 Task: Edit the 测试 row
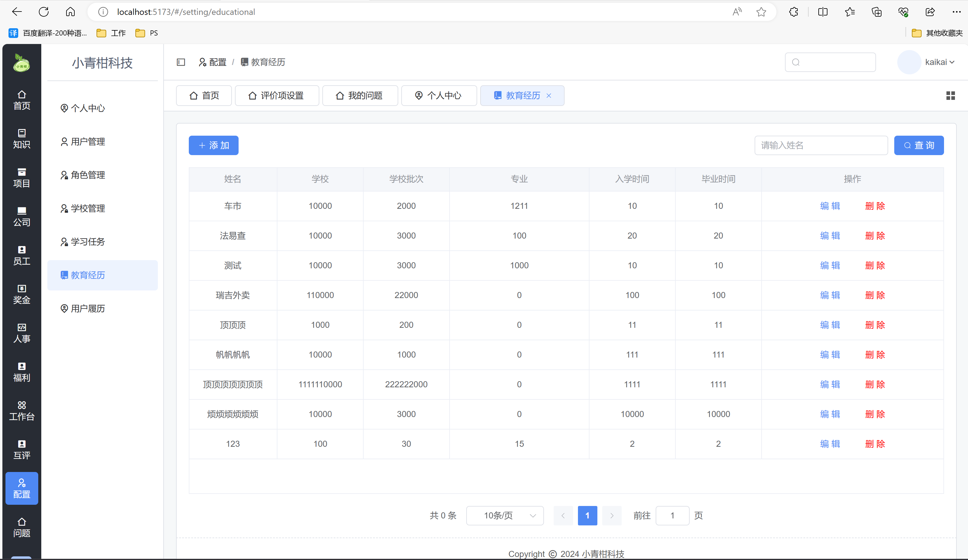pyautogui.click(x=830, y=266)
